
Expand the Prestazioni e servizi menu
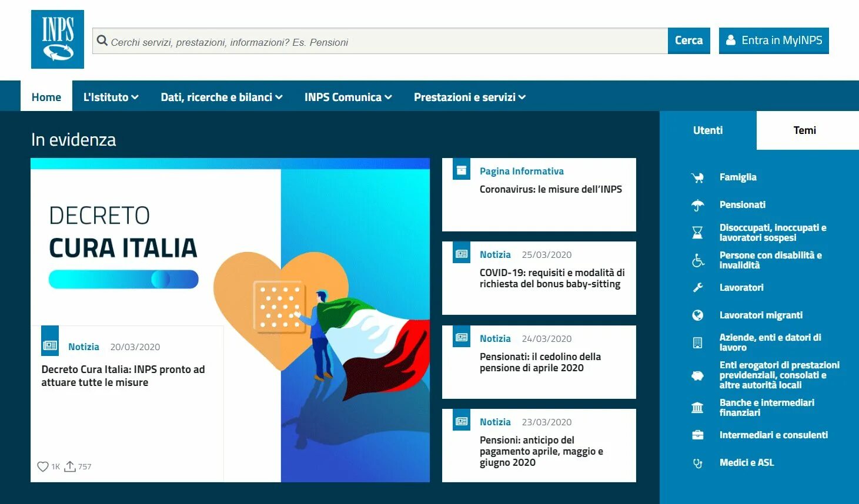[x=522, y=97]
